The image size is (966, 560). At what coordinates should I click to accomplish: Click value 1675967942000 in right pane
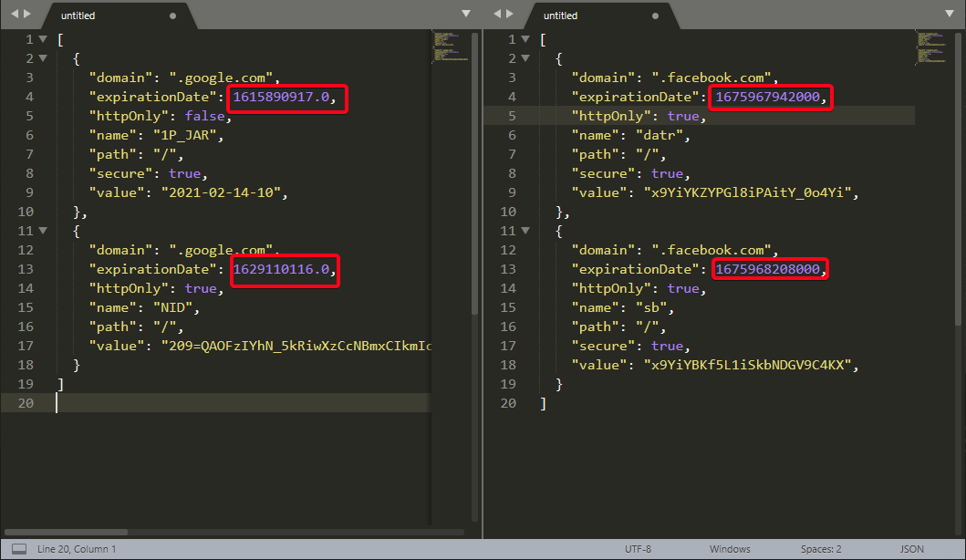pos(768,97)
